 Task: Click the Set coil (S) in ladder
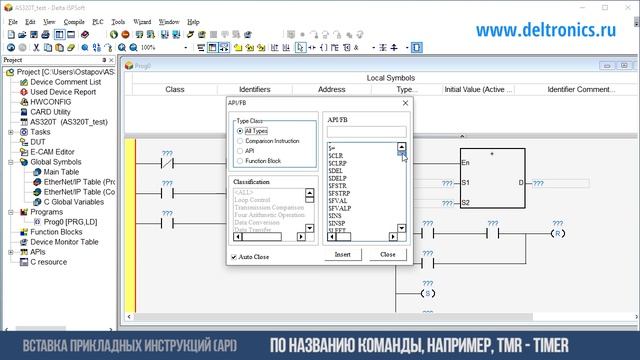coord(427,293)
